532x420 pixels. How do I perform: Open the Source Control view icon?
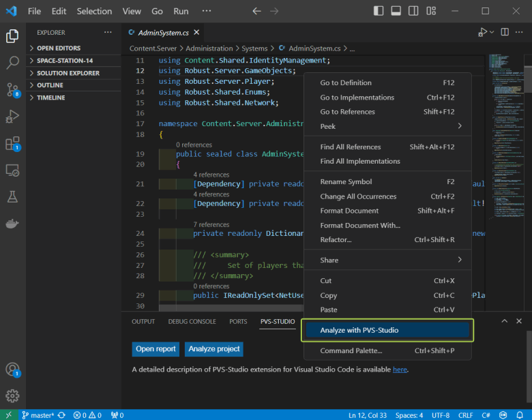click(12, 89)
